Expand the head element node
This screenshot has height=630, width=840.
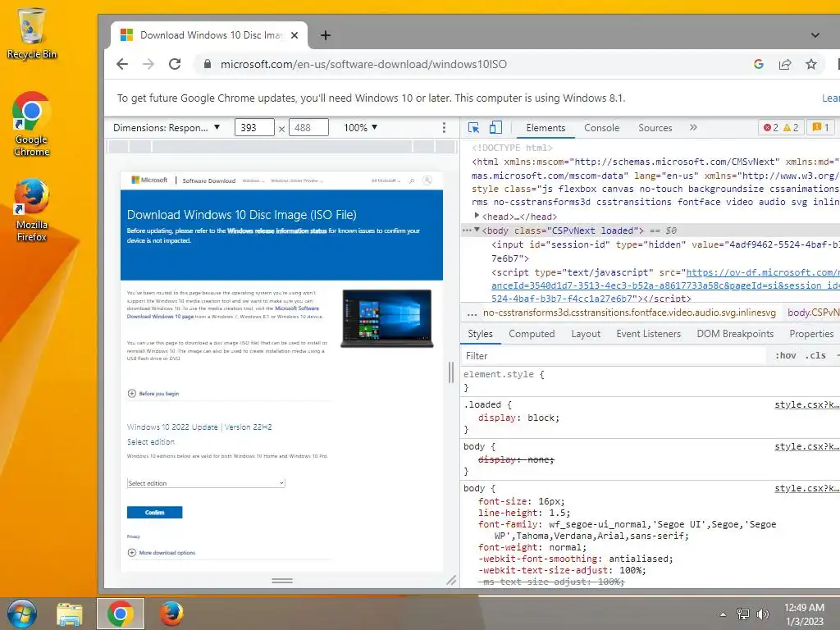477,216
